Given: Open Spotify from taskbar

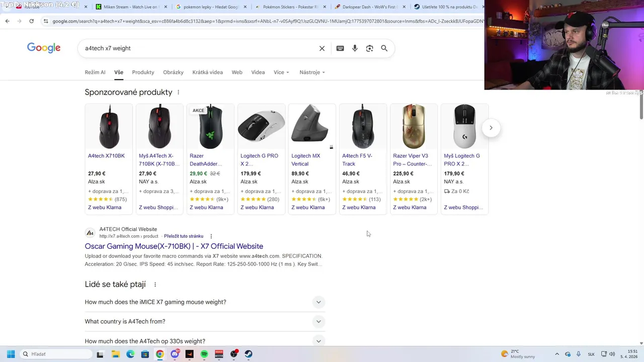Looking at the screenshot, I should click(204, 354).
